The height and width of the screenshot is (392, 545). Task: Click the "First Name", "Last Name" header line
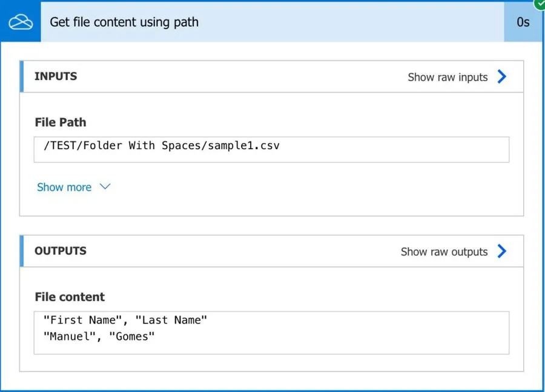tap(125, 321)
